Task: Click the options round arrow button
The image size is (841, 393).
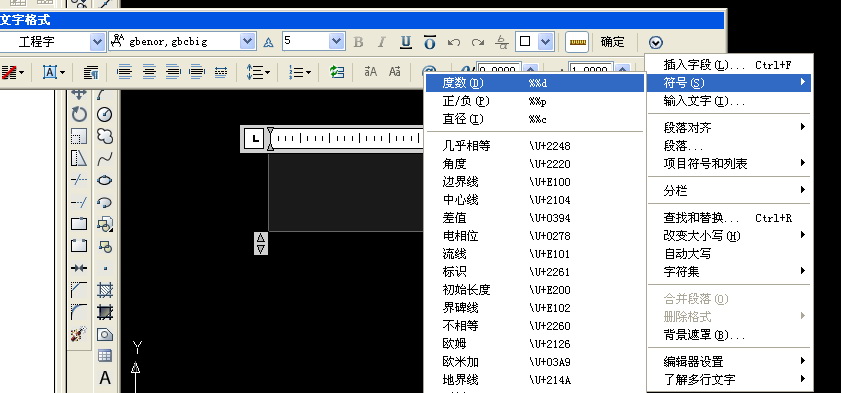Action: [656, 42]
